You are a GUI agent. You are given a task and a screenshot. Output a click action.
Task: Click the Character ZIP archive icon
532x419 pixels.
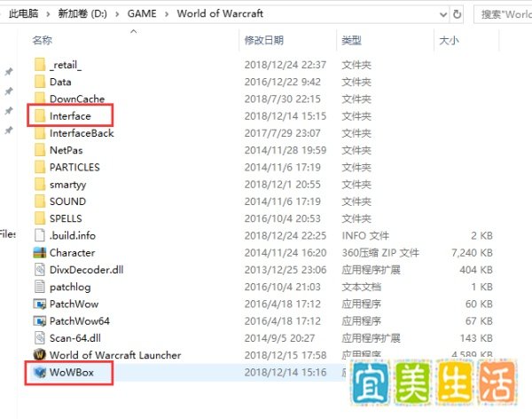tap(40, 252)
